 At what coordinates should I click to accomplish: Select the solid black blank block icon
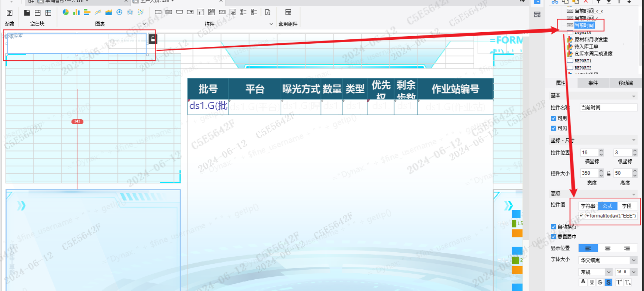27,13
